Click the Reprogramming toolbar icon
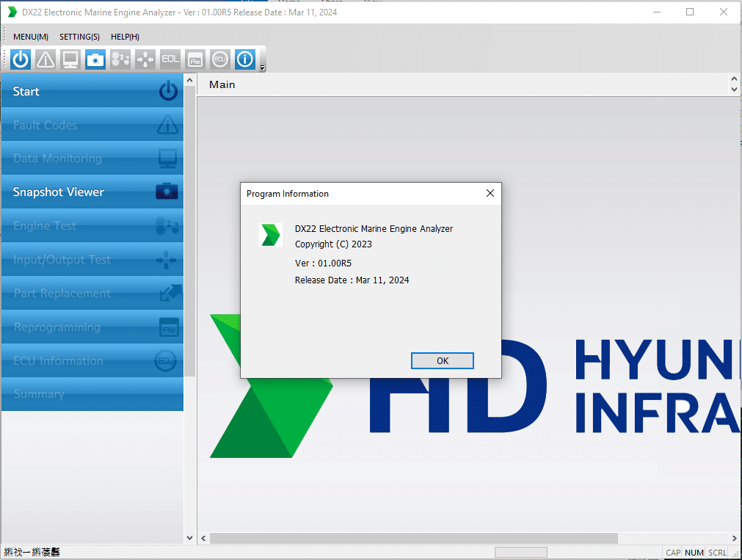The width and height of the screenshot is (742, 560). (194, 59)
